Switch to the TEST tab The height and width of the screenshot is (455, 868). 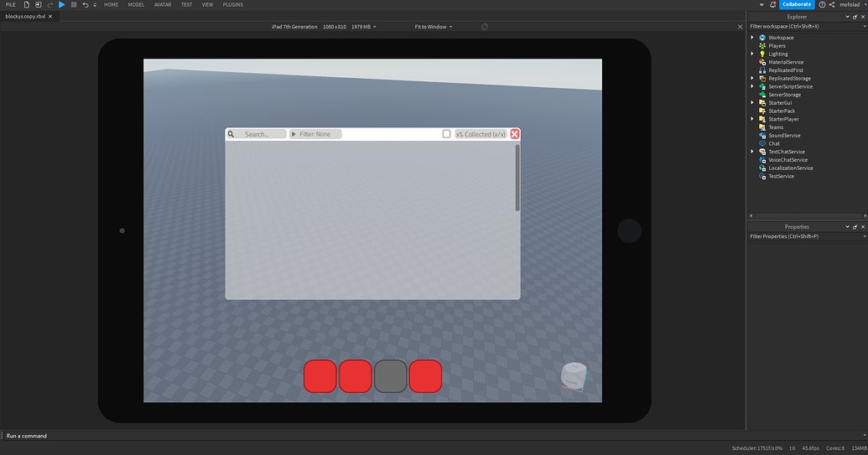click(186, 4)
